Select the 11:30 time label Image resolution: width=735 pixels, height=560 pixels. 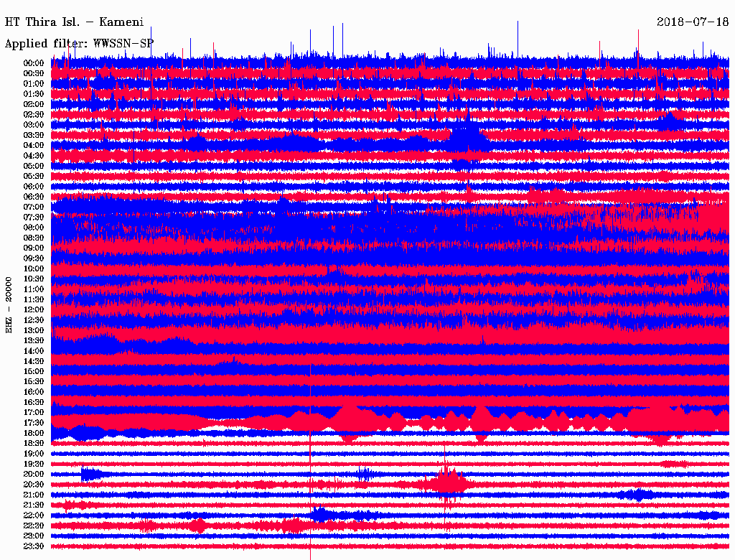click(x=34, y=299)
